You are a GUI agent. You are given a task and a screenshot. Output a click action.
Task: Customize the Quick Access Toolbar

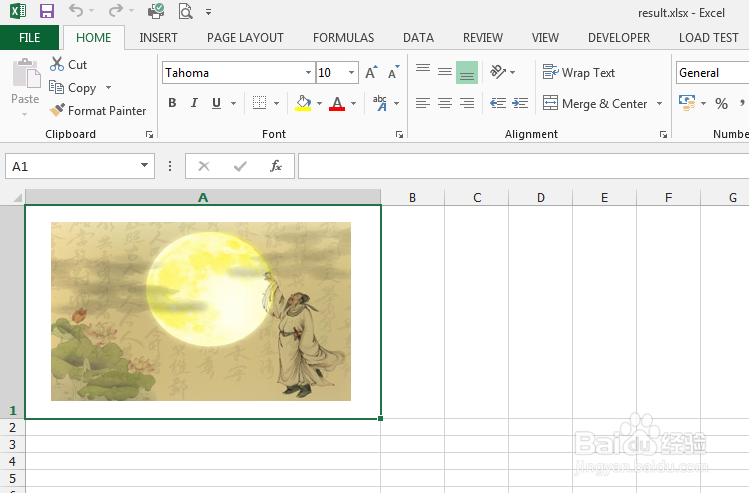click(208, 11)
